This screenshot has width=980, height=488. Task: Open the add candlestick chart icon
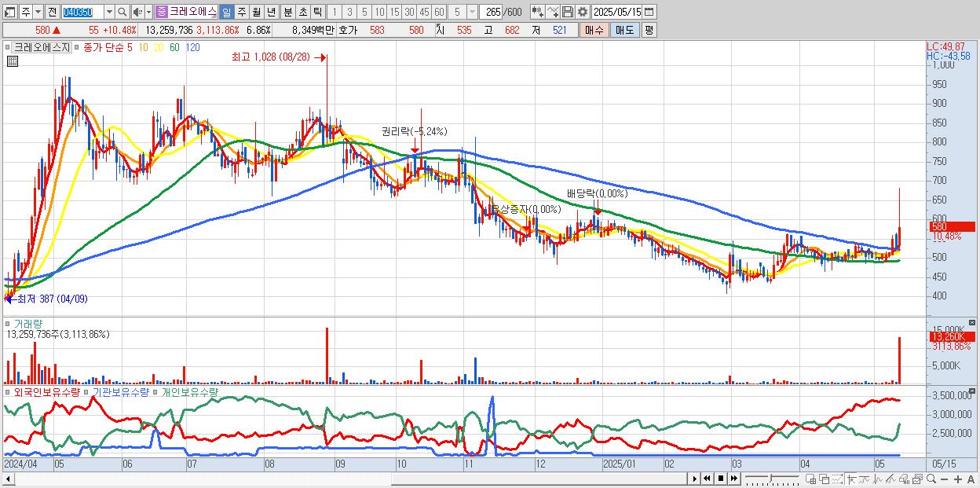pyautogui.click(x=539, y=12)
